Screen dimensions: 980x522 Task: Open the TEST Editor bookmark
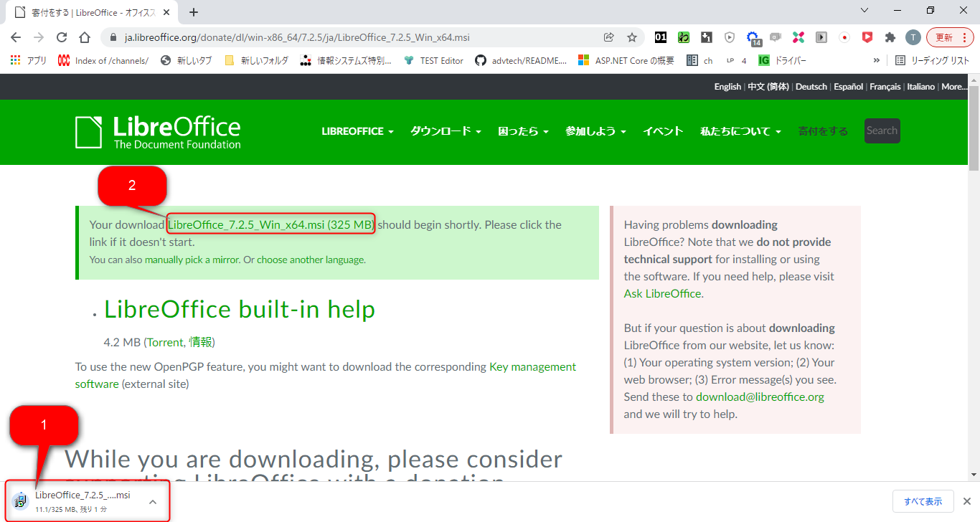[x=433, y=61]
